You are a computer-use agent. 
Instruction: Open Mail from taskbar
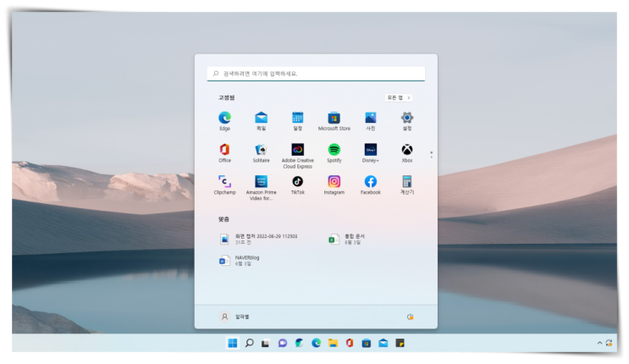(x=383, y=343)
